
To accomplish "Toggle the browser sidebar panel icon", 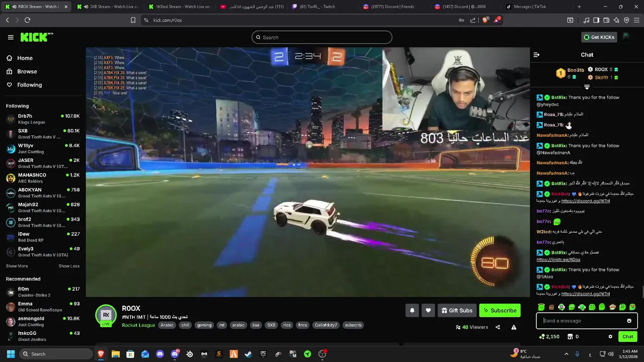I will tap(596, 20).
